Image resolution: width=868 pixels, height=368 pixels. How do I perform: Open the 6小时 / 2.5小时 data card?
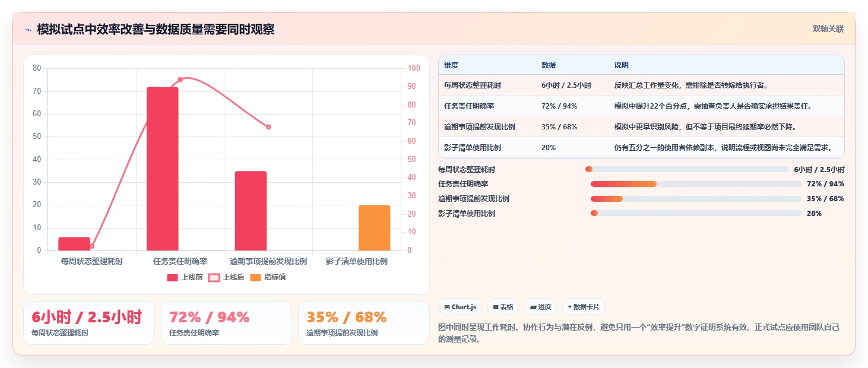click(89, 323)
